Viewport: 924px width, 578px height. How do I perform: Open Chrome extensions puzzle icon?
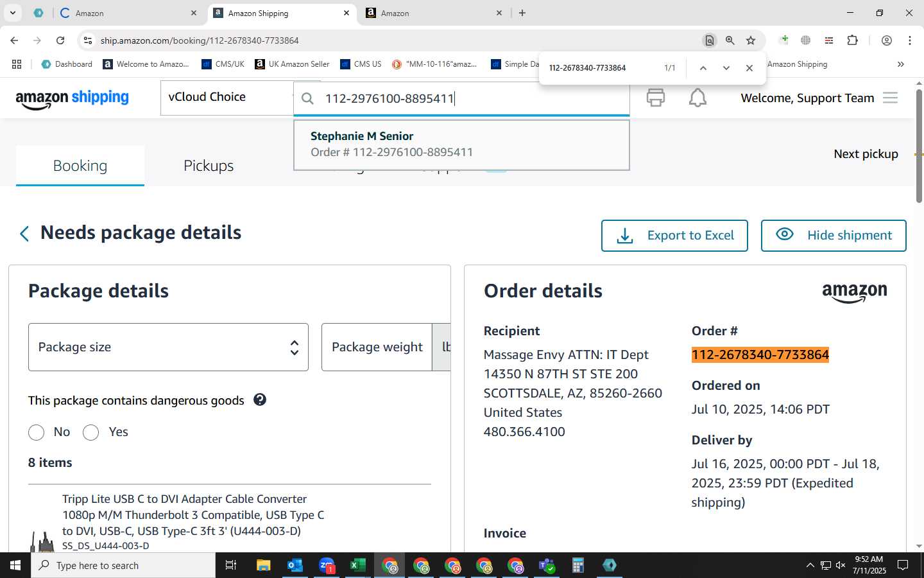tap(852, 40)
